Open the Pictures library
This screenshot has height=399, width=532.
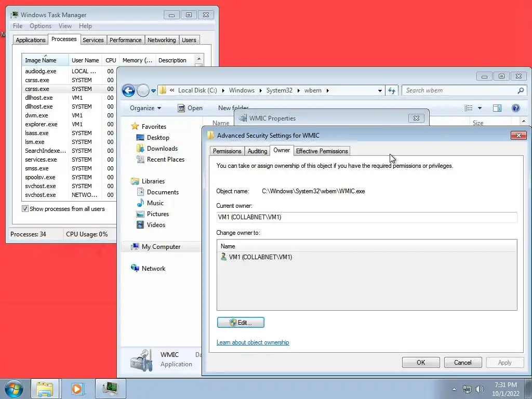click(158, 214)
